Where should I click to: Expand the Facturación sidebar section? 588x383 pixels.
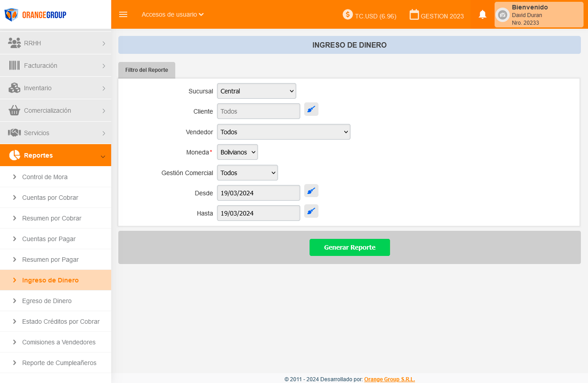click(x=55, y=66)
